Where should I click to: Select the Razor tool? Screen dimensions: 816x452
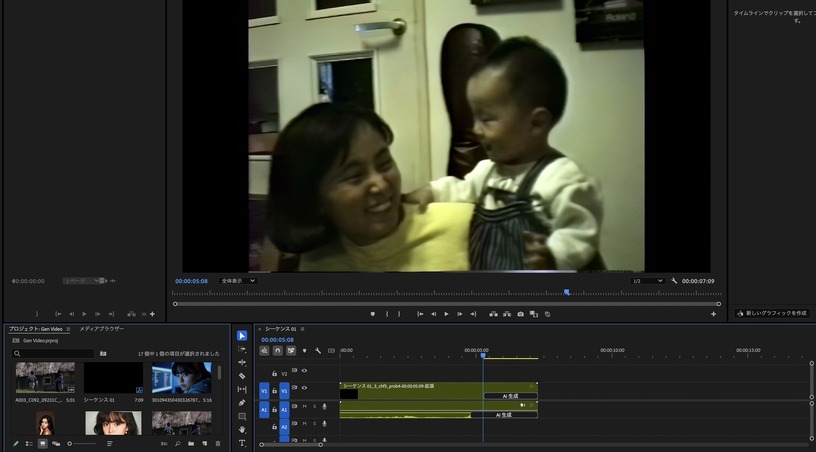click(x=242, y=376)
